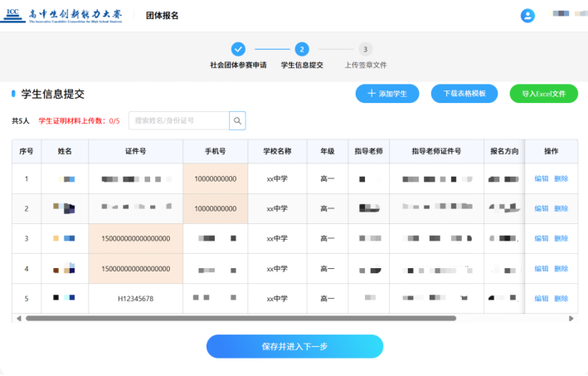Click 编辑 link in row 1

click(542, 178)
